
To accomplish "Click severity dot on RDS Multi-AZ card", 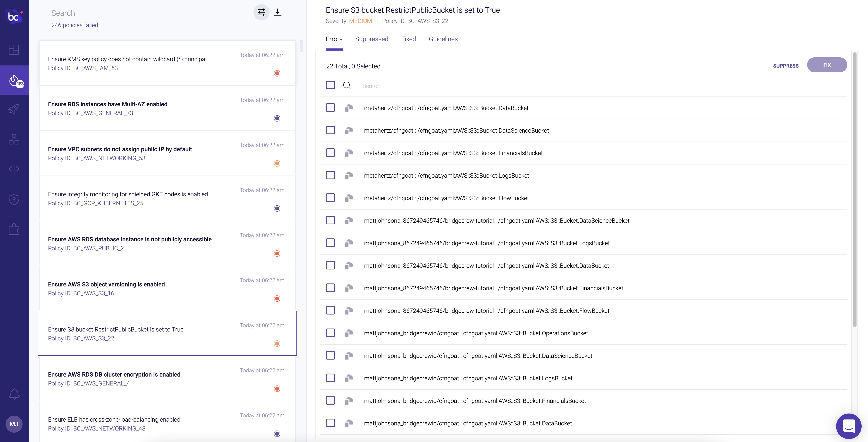I will coord(277,119).
